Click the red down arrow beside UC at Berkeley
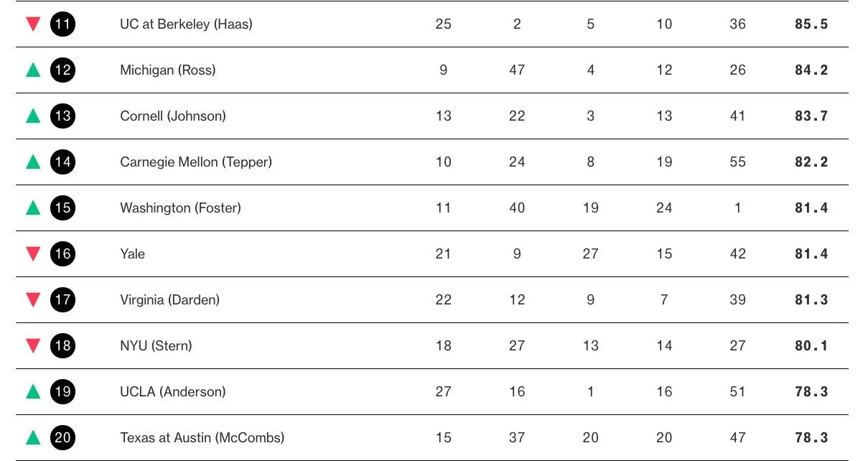This screenshot has height=461, width=868. point(32,24)
